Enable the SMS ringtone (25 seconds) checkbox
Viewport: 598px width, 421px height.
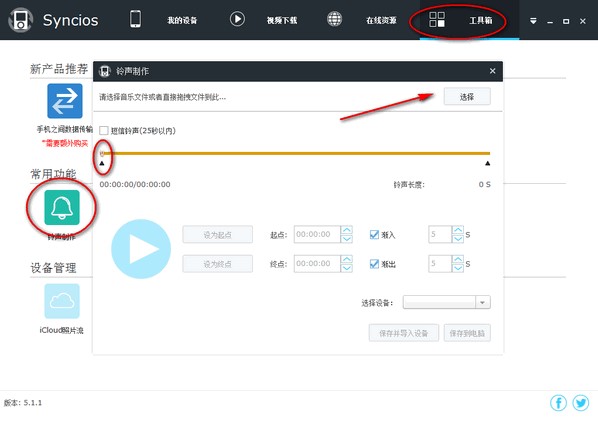tap(104, 131)
